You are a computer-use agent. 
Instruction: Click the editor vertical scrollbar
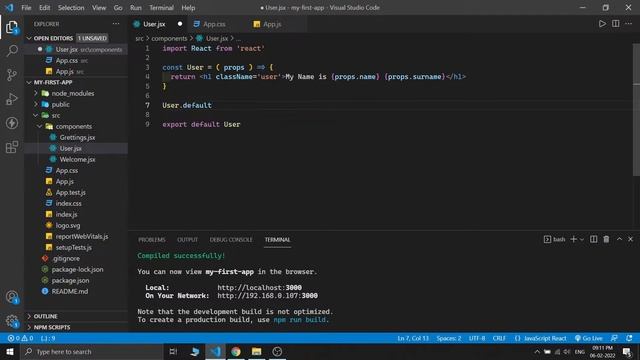click(x=636, y=110)
